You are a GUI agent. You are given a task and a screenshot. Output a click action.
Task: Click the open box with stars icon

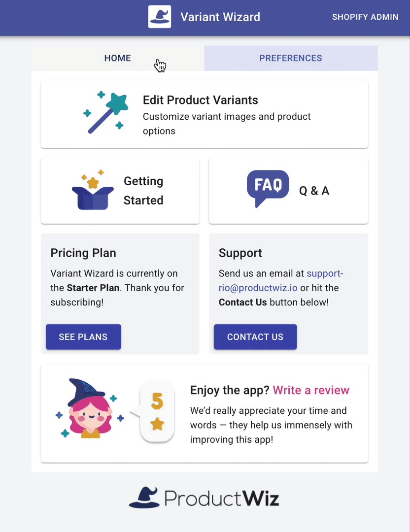click(93, 190)
